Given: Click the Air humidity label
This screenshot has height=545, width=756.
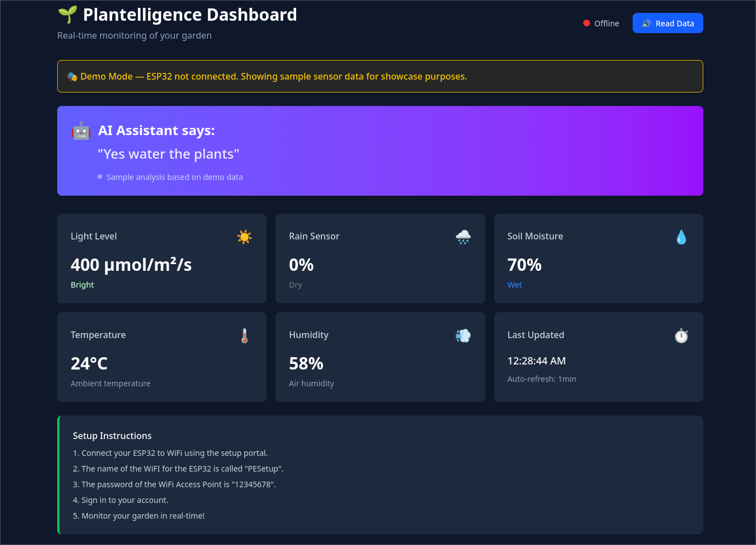Looking at the screenshot, I should pos(311,384).
